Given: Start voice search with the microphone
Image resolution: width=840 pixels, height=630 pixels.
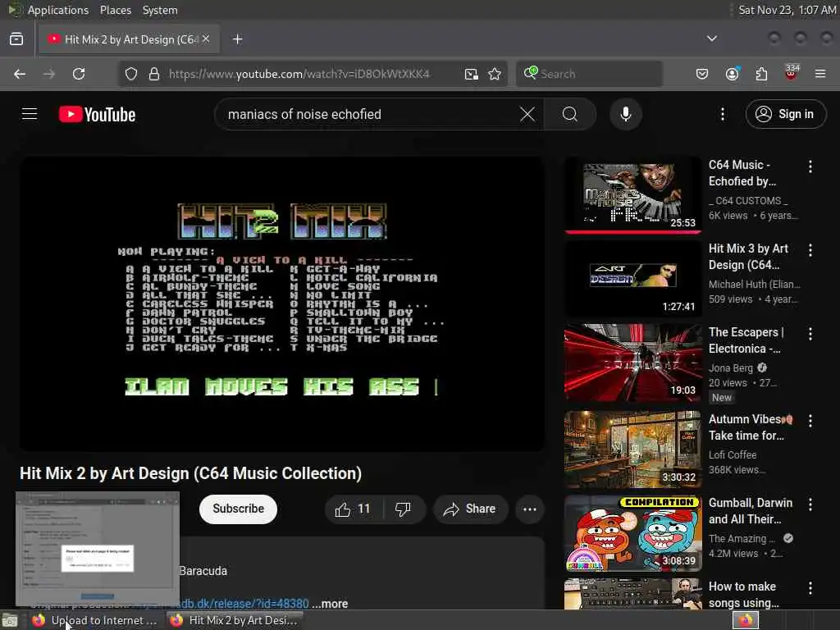Looking at the screenshot, I should pos(626,114).
